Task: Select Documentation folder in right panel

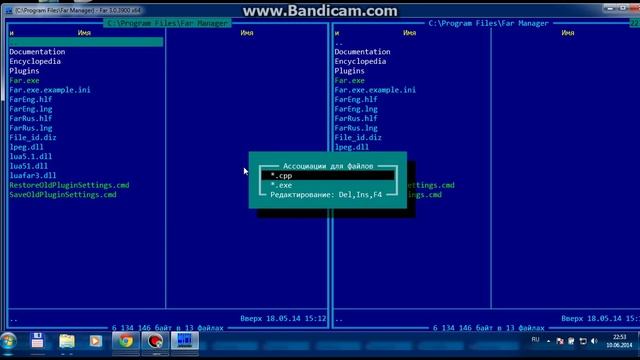Action: (x=362, y=52)
